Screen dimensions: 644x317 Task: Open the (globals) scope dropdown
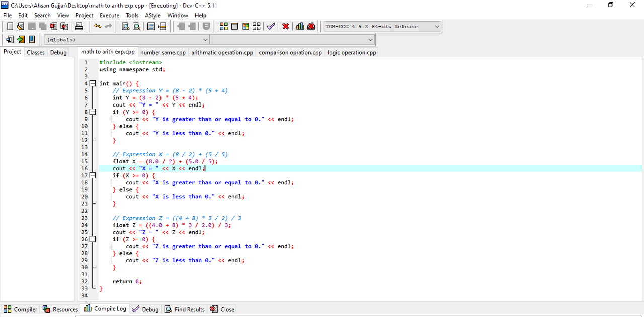[x=127, y=39]
